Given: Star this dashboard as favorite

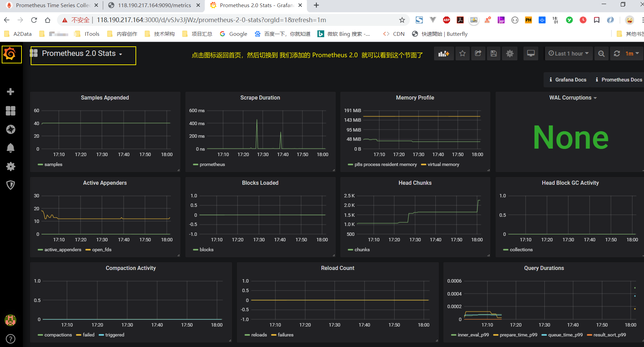Looking at the screenshot, I should (462, 54).
